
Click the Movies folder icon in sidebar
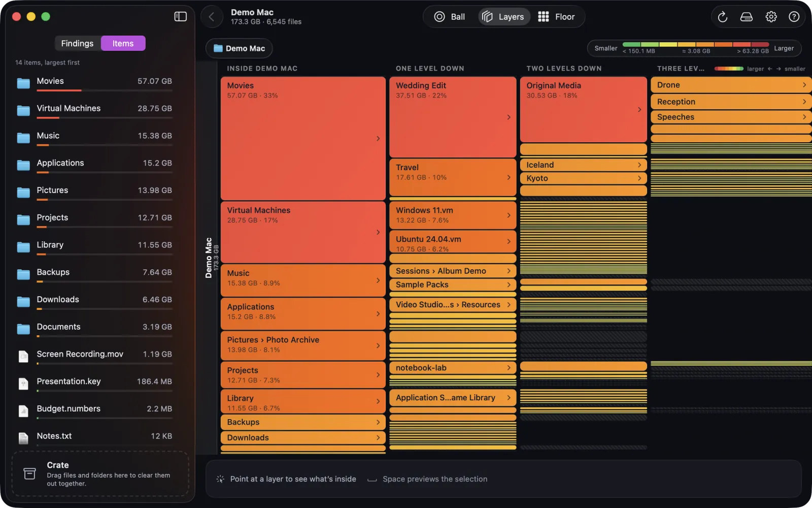pyautogui.click(x=23, y=83)
